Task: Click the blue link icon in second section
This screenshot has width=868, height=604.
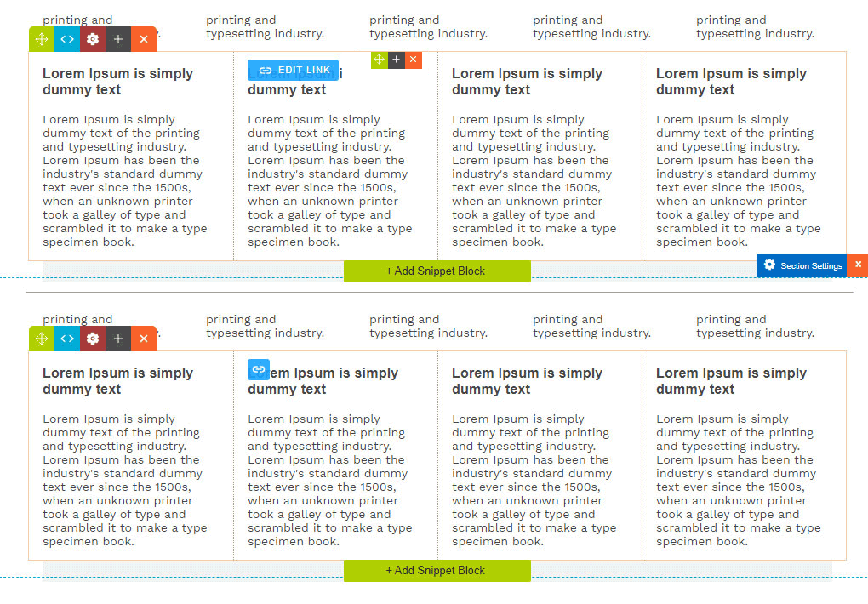Action: point(259,369)
